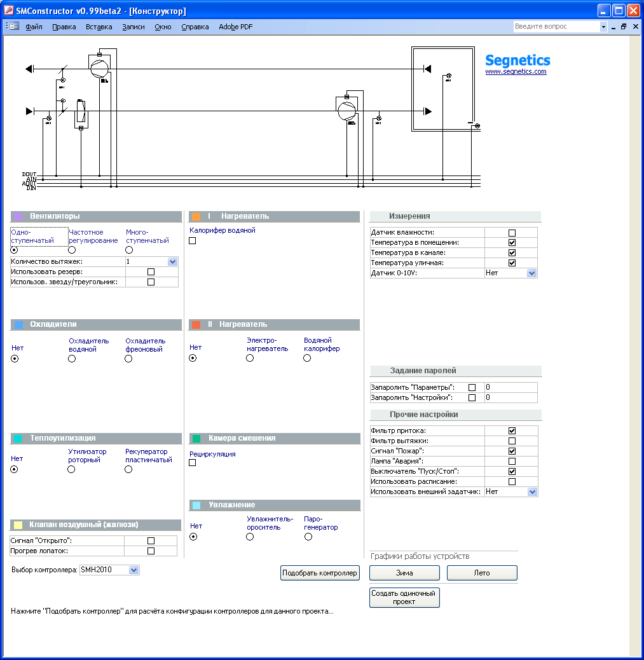Screen dimensions: 644x660
Task: Tick Запаролить "Параметры" checkbox
Action: pyautogui.click(x=472, y=387)
